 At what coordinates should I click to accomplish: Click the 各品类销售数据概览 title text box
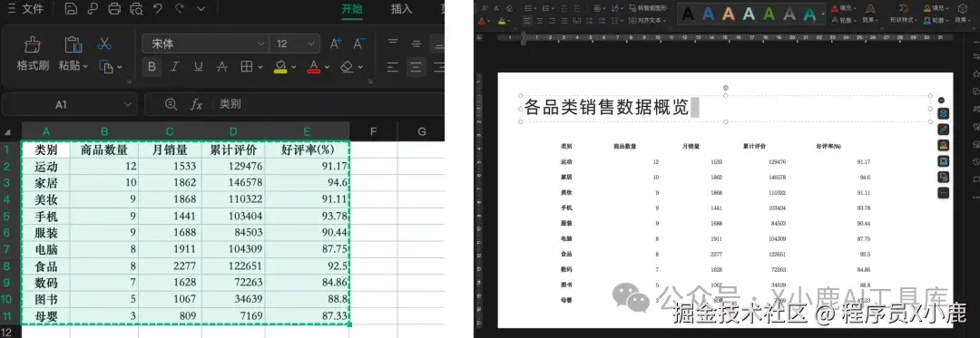[726, 109]
